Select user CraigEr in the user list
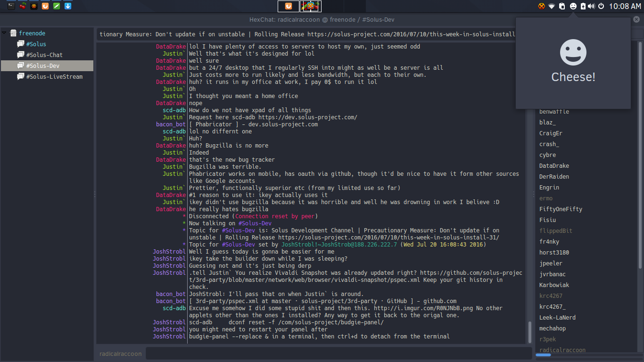The width and height of the screenshot is (644, 362). (x=551, y=133)
